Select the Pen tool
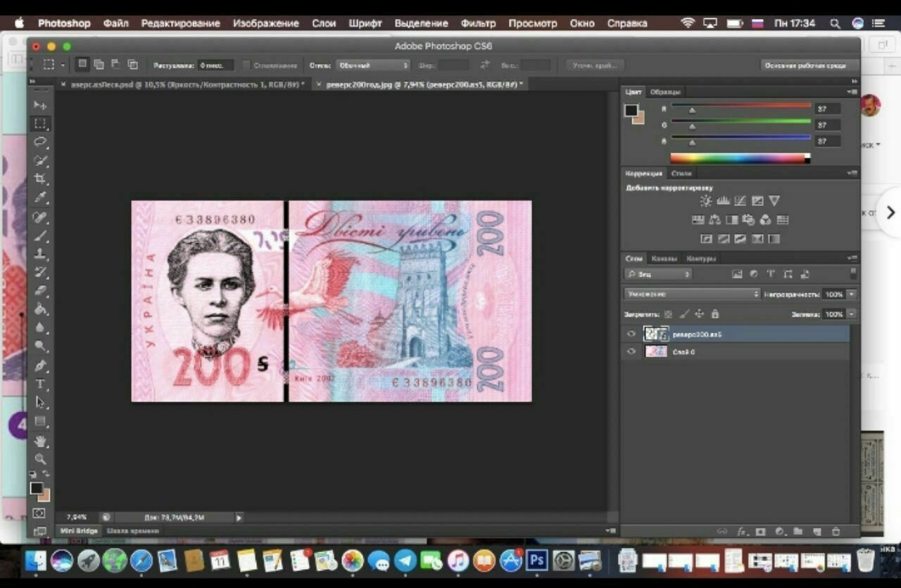Screen dimensions: 901x588 (x=40, y=366)
